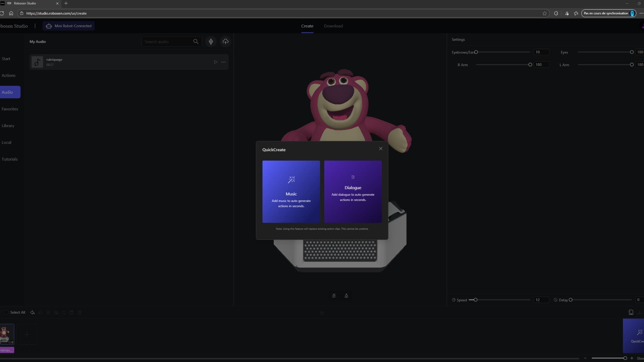Open the Audio sidebar section
644x362 pixels.
tap(7, 92)
